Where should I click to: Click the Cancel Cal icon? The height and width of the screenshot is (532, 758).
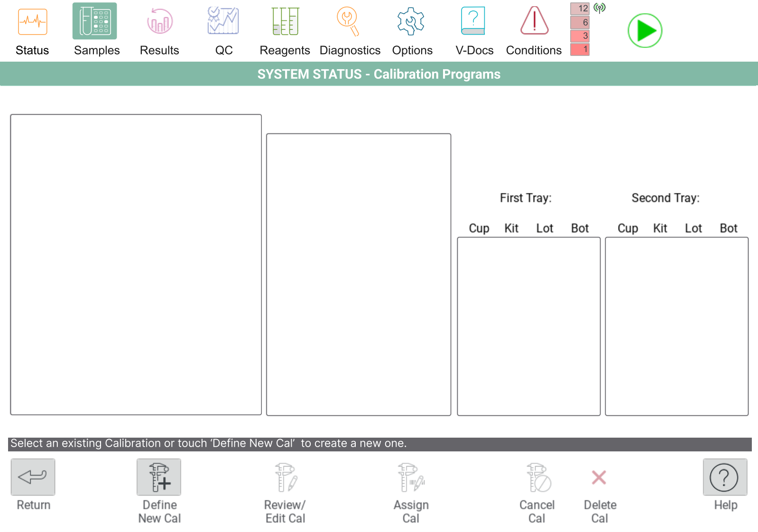click(x=538, y=477)
